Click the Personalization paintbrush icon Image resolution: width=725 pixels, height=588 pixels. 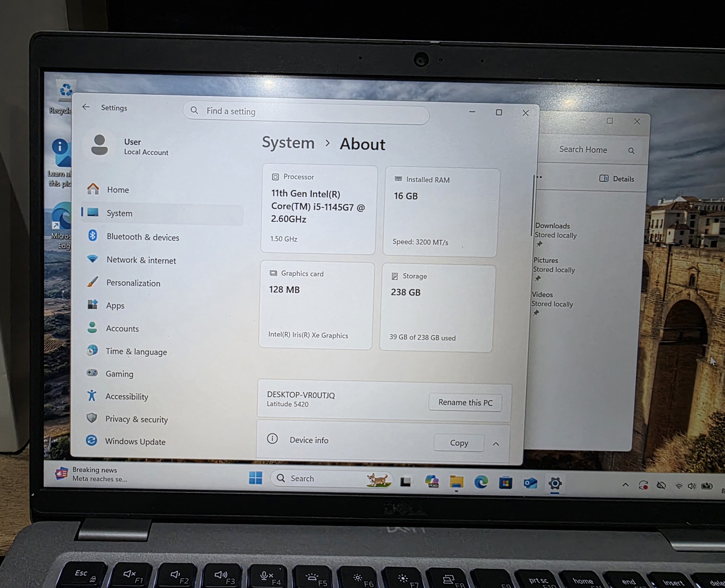click(93, 281)
